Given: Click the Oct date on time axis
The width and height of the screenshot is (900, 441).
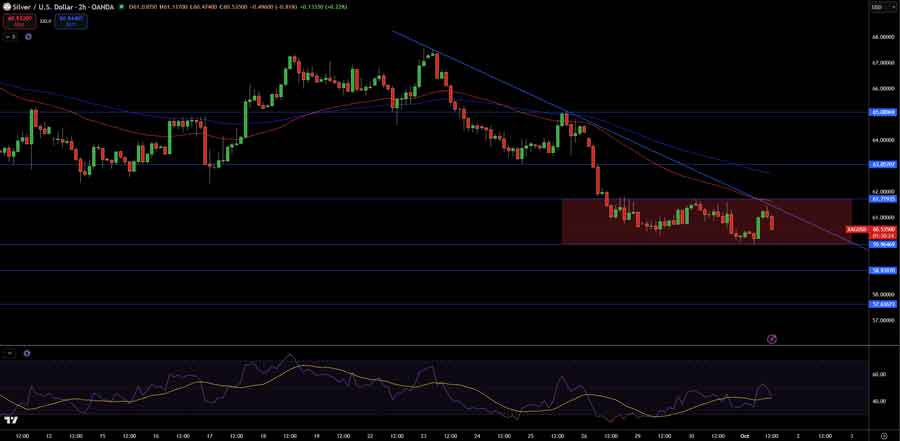Looking at the screenshot, I should pyautogui.click(x=744, y=436).
